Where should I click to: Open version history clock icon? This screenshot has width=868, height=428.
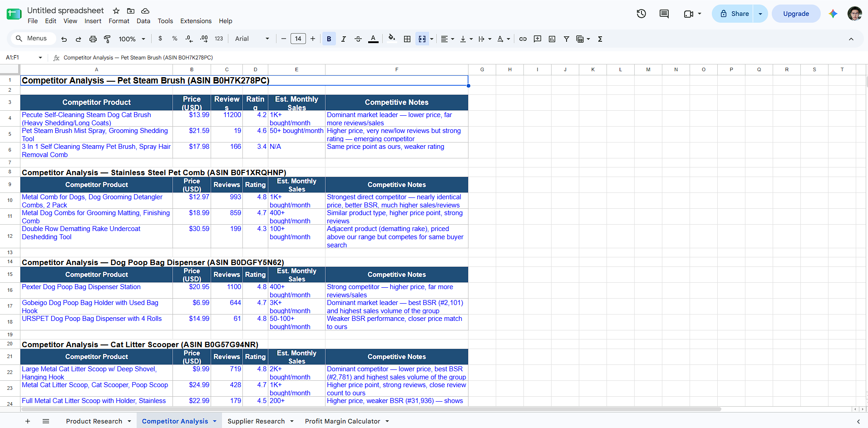click(x=641, y=14)
